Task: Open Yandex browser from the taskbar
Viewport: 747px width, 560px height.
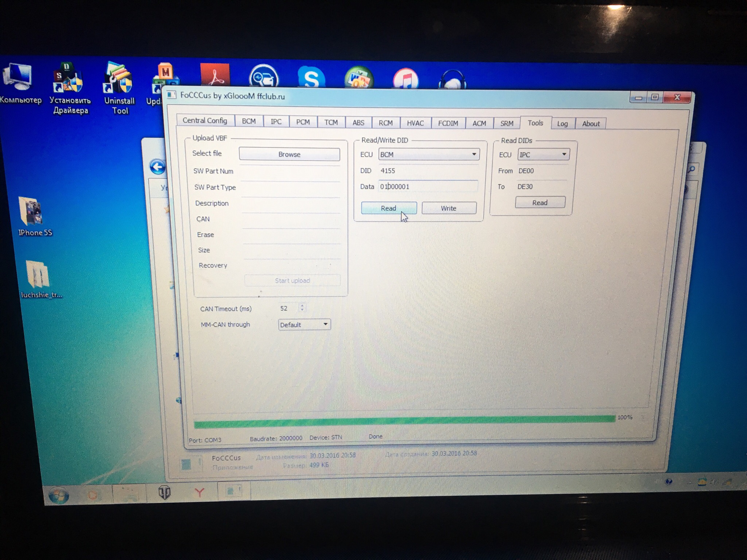Action: pos(199,492)
